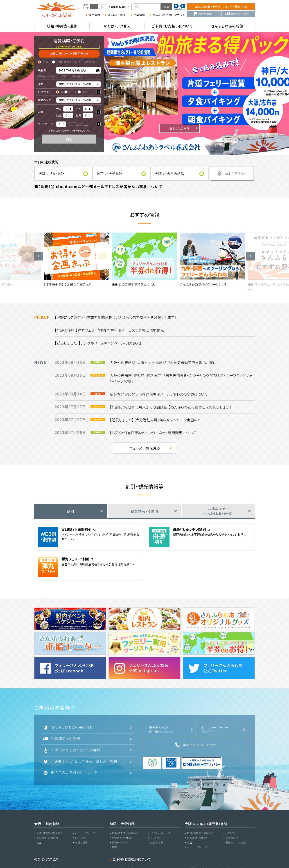The height and width of the screenshot is (868, 289).
Task: Select the バイク motorcycle radio button
Action: 66,92
